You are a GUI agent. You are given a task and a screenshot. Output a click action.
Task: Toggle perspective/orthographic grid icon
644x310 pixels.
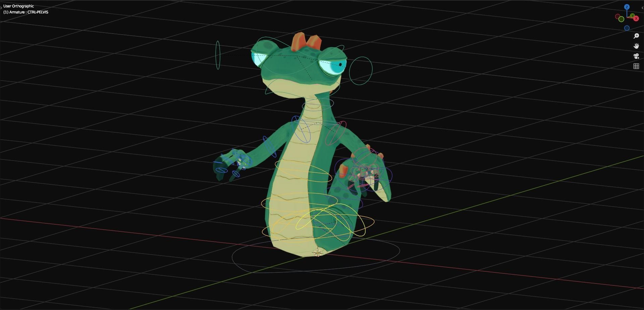(x=636, y=66)
